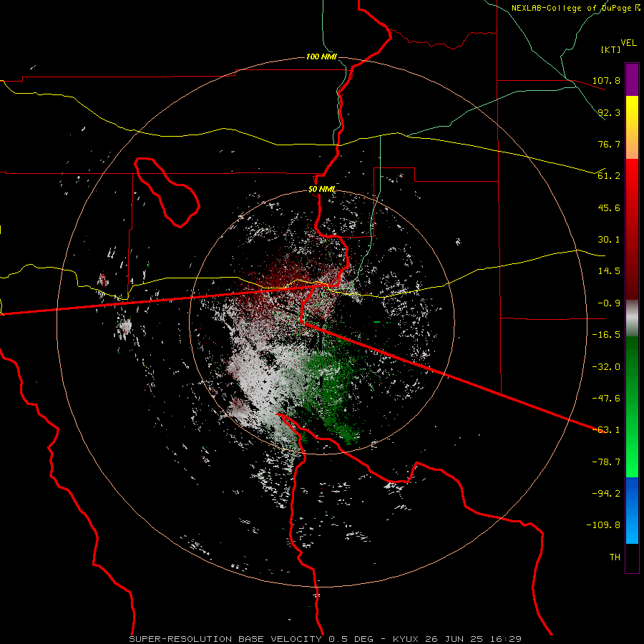Click the 30.1 velocity scale value
This screenshot has width=644, height=644.
(x=609, y=240)
